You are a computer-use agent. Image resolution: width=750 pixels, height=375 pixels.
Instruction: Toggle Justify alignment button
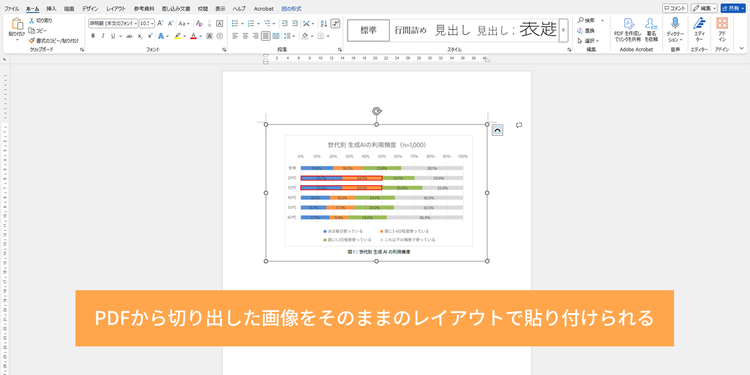click(265, 36)
